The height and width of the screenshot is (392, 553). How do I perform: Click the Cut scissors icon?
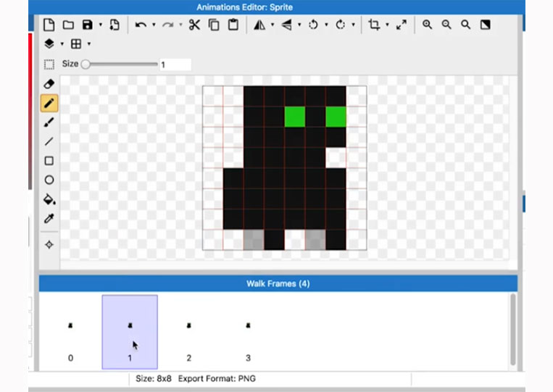coord(194,25)
